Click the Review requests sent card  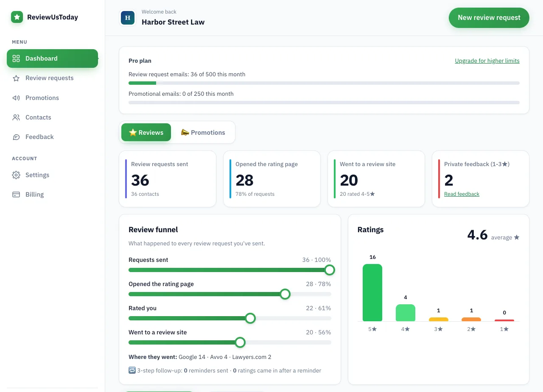(168, 179)
